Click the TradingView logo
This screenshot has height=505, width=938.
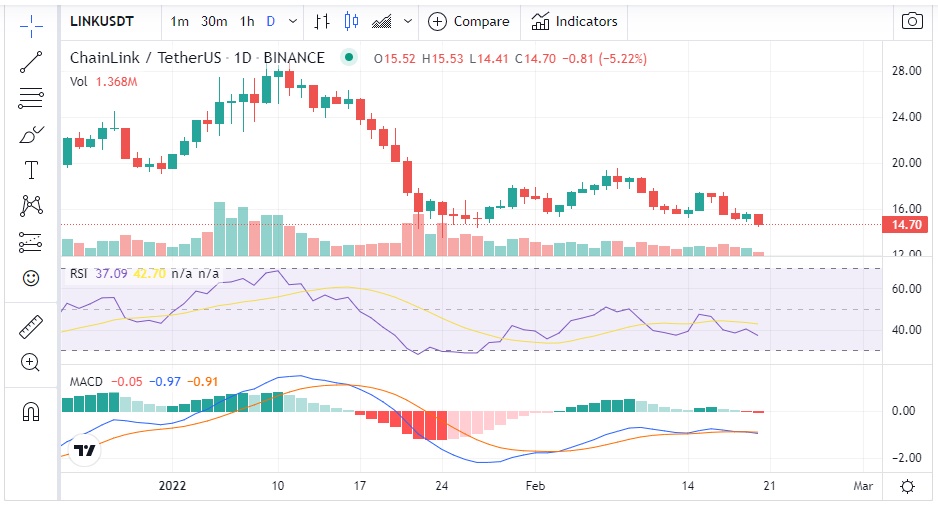pyautogui.click(x=84, y=450)
